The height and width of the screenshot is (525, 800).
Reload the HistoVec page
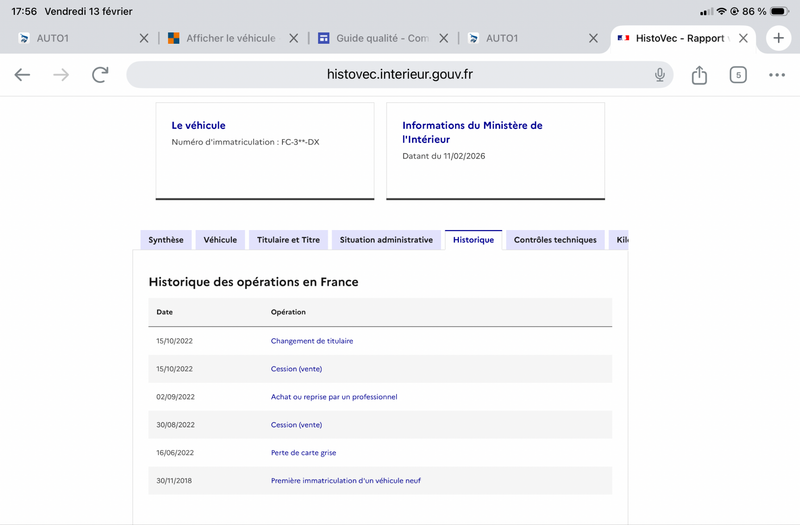100,75
